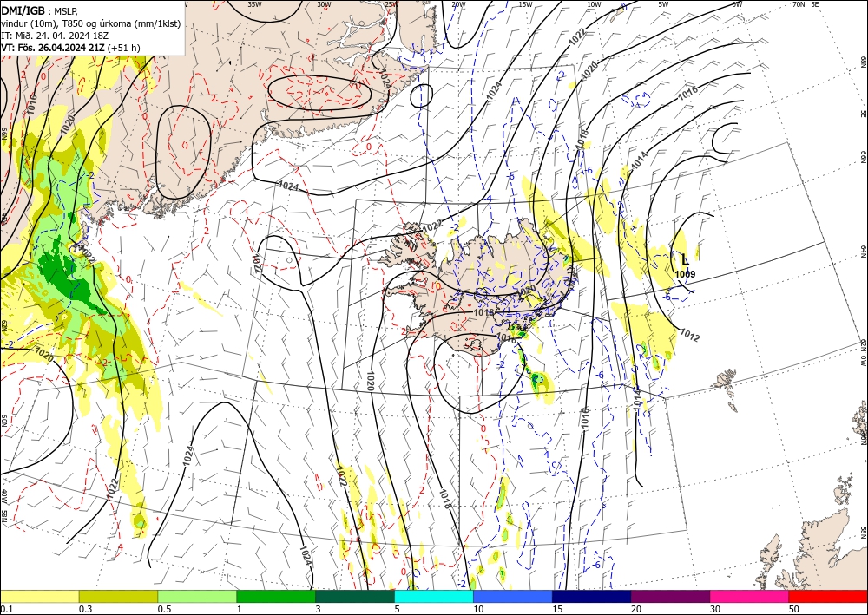Click the 'L' low pressure marker
This screenshot has height=615, width=868.
(x=685, y=258)
